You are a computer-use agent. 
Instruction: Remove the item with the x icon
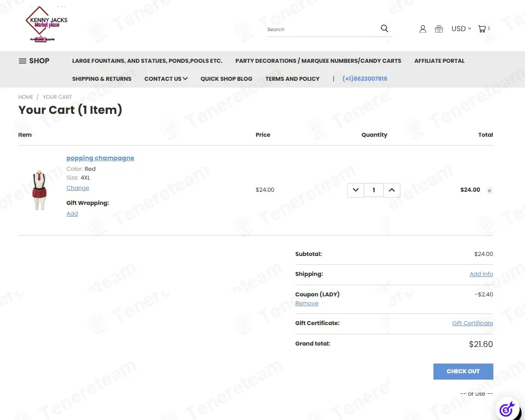[x=489, y=191]
